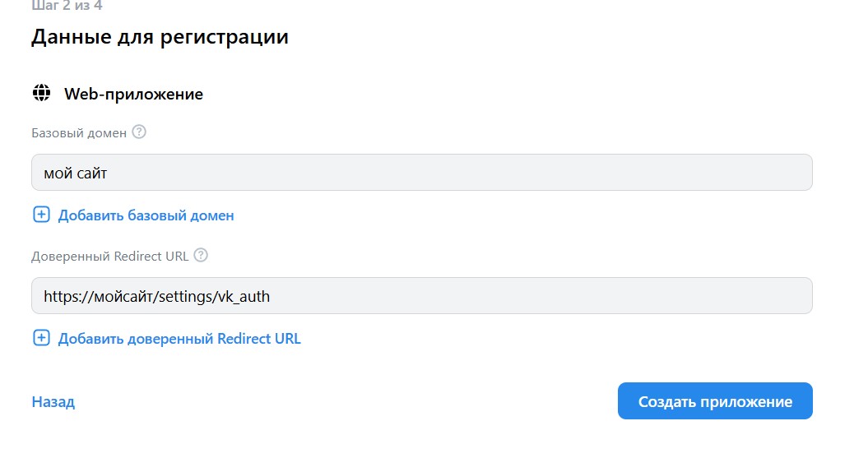Click the Доверенный Redirect URL field label
The width and height of the screenshot is (868, 458).
coord(110,256)
